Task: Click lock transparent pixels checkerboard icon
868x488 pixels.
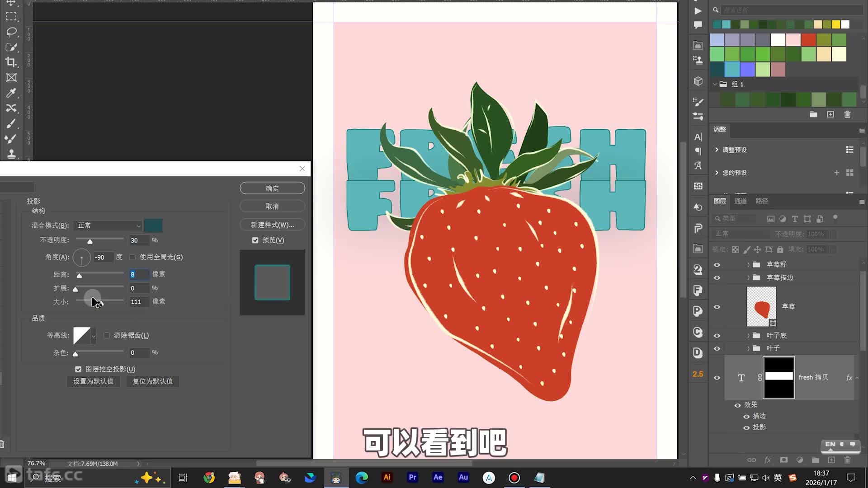Action: click(x=736, y=249)
